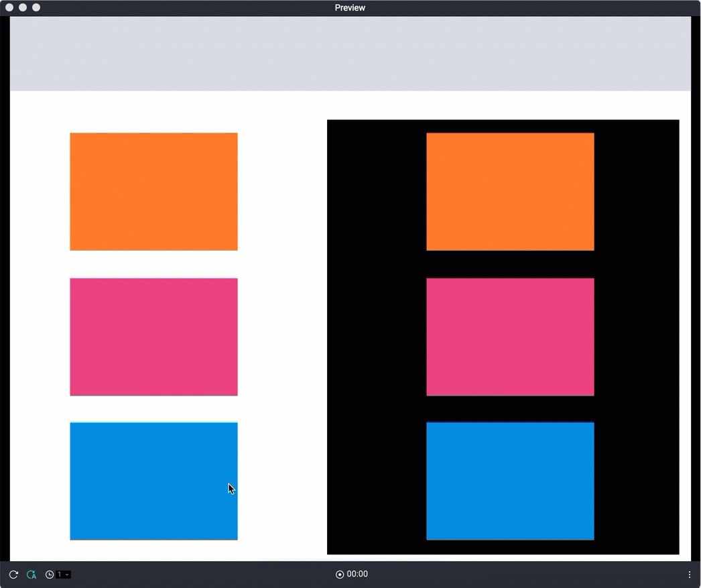Click the orange rectangle on white background

click(153, 191)
